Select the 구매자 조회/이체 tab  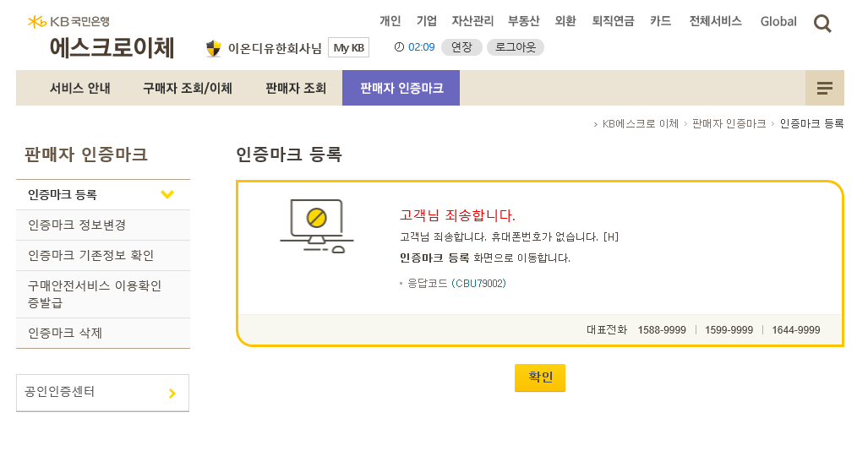[188, 88]
